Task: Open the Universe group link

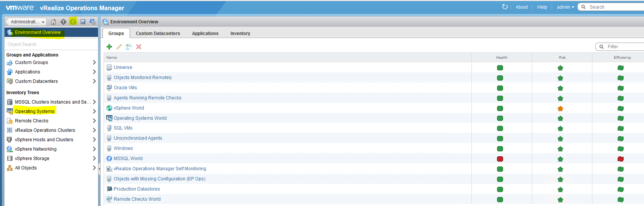Action: (123, 67)
